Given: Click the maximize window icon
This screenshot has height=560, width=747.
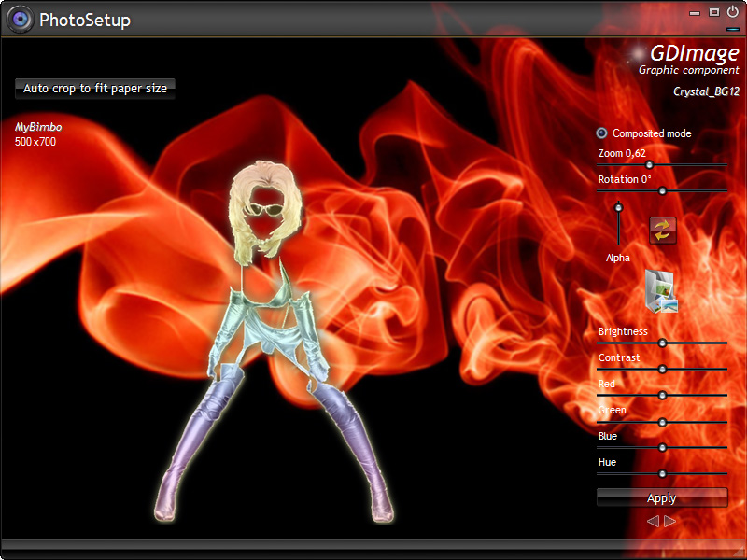Looking at the screenshot, I should pos(713,12).
